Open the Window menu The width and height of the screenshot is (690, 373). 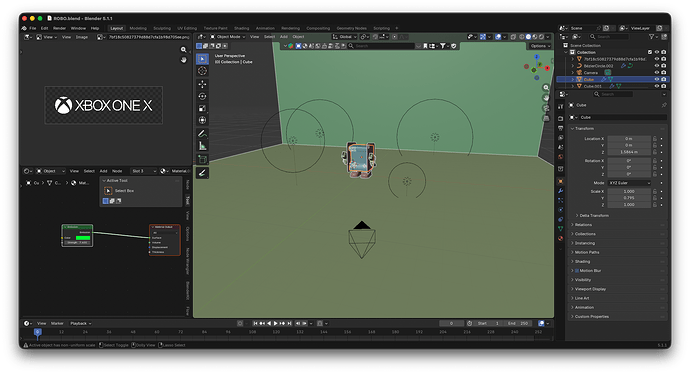tap(78, 28)
